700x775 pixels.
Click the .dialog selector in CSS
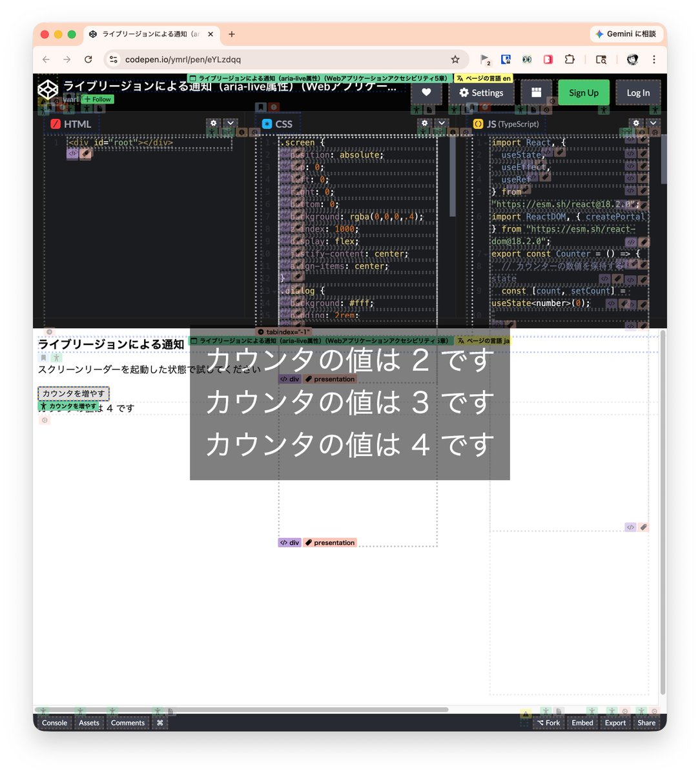pyautogui.click(x=302, y=291)
